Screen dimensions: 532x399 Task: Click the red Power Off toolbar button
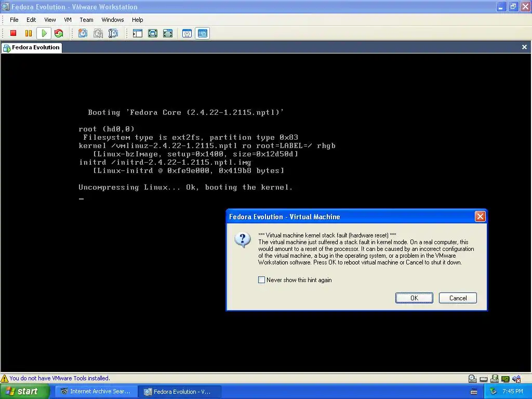tap(13, 33)
